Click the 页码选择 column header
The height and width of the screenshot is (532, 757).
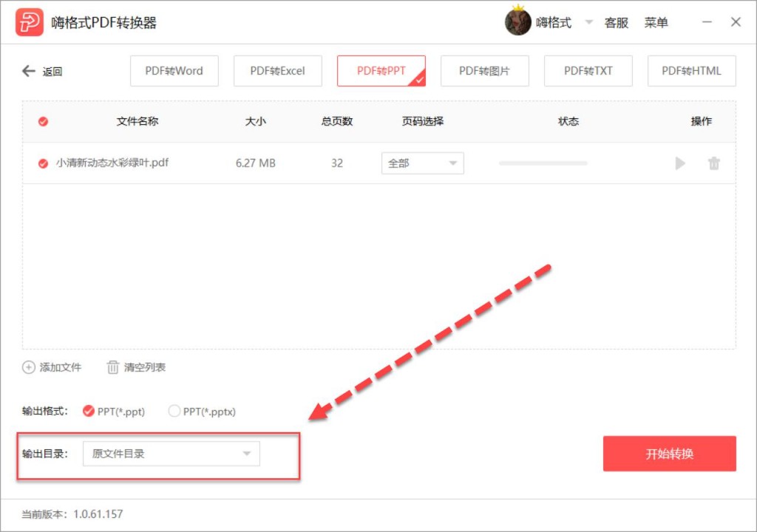coord(422,121)
